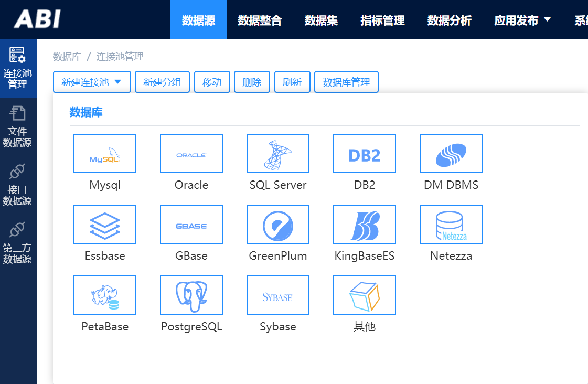
Task: Click the 数据库 section heading
Action: click(x=86, y=112)
